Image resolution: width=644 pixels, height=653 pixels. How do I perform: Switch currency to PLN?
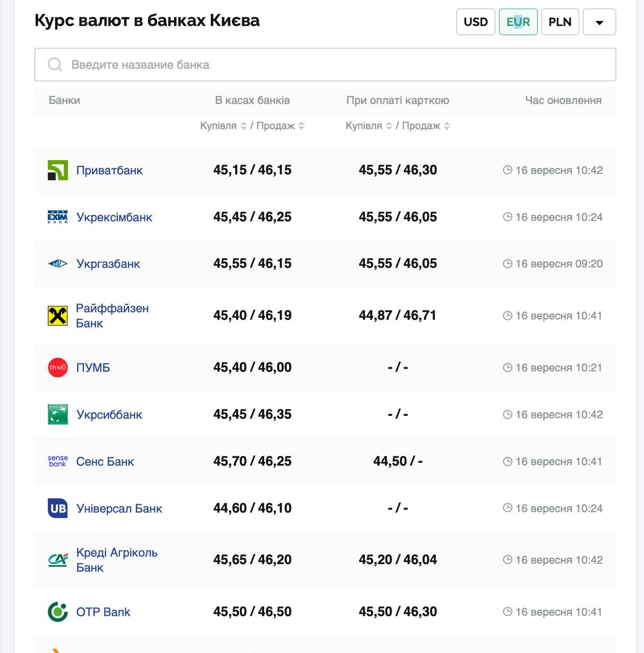[560, 22]
